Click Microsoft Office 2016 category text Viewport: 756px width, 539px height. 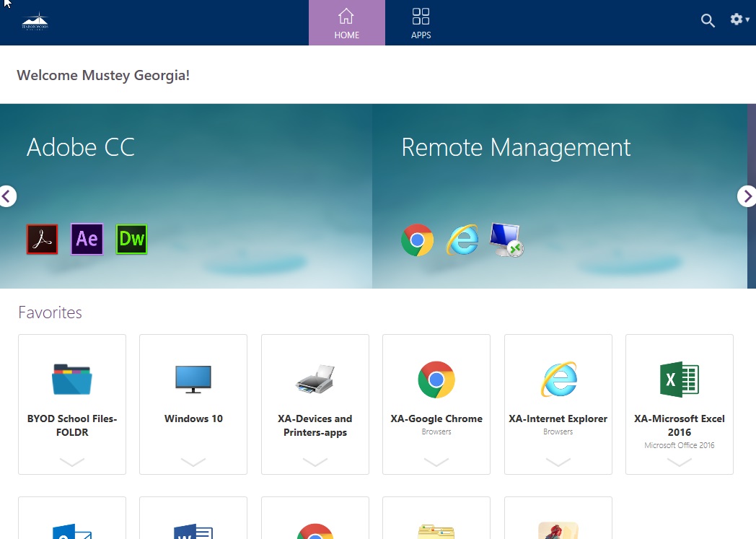pos(680,445)
